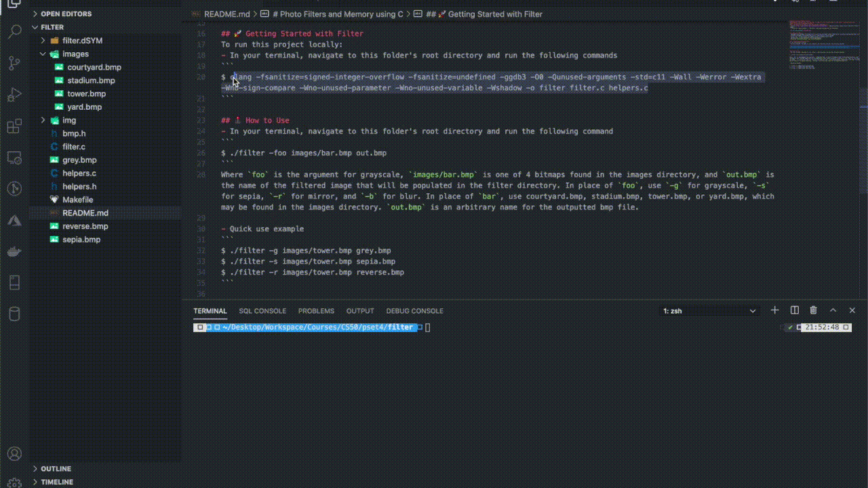Open the Extensions view
This screenshot has width=868, height=488.
[x=14, y=127]
